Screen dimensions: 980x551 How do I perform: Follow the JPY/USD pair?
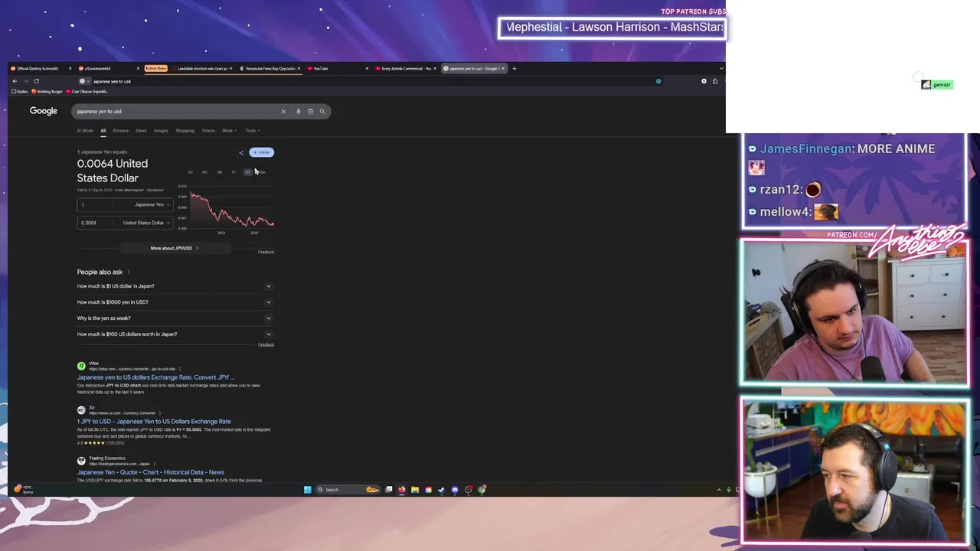261,152
